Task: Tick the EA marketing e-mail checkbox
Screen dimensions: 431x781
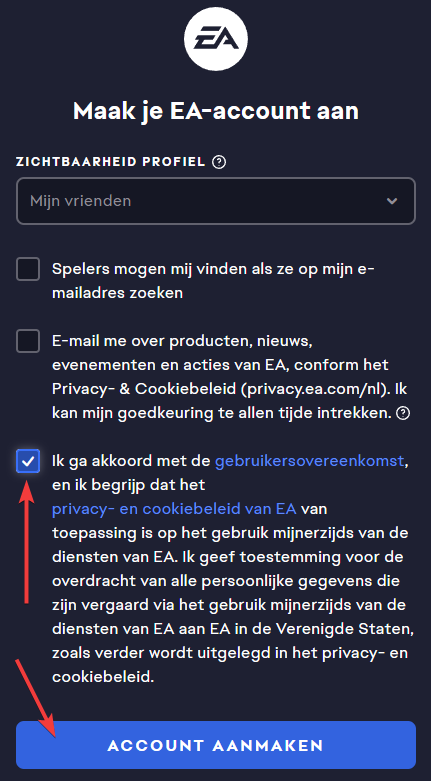Action: (28, 341)
